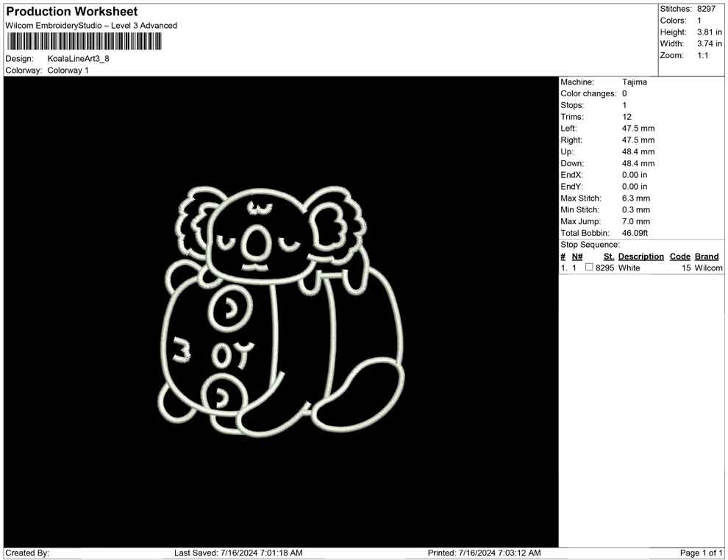Click the machine value 'Tajima'
Image resolution: width=728 pixels, height=560 pixels.
(x=634, y=82)
